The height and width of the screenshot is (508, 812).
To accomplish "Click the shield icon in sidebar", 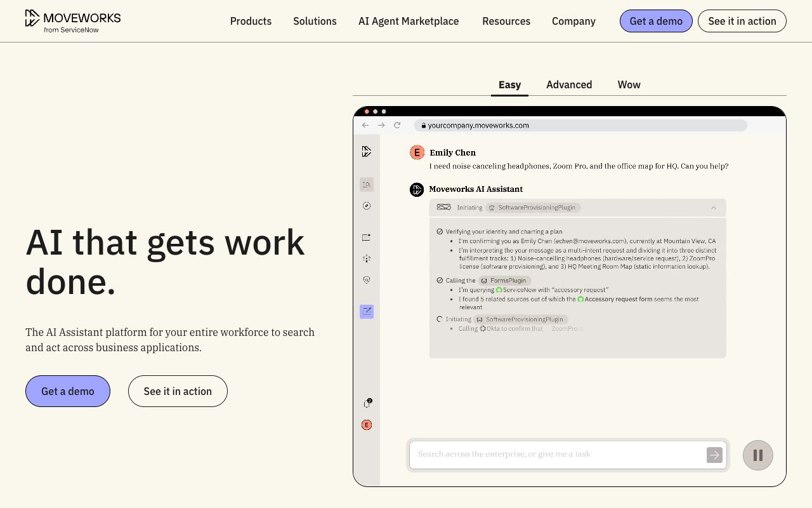I will click(367, 279).
